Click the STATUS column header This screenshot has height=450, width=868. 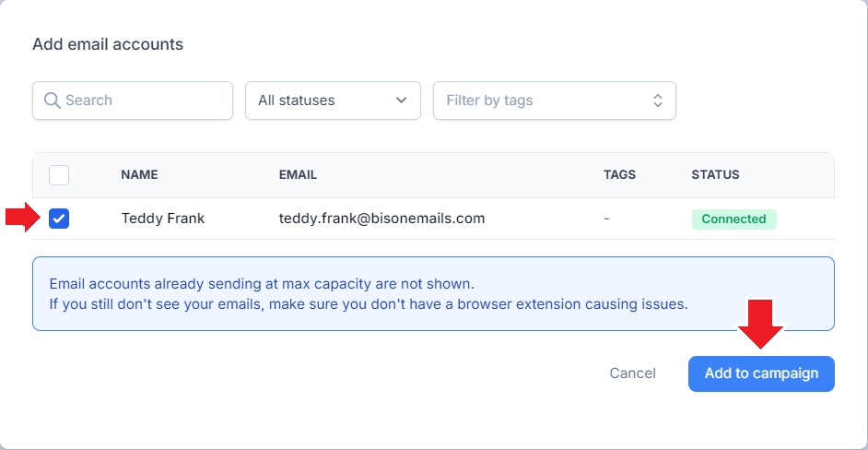pos(715,175)
